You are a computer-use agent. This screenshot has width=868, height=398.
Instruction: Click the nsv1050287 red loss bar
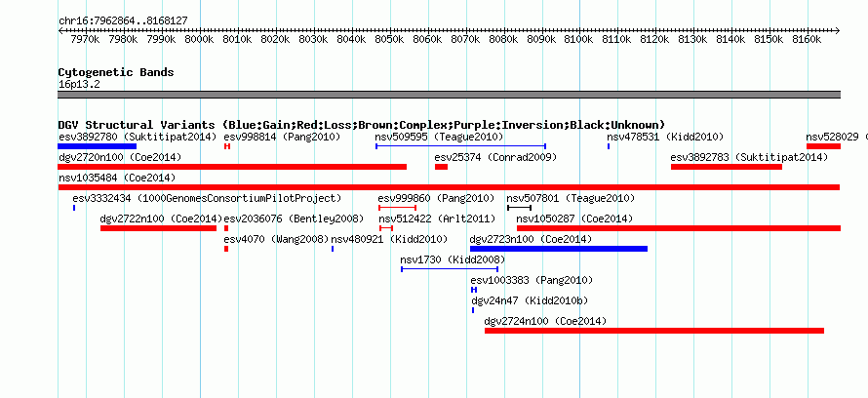tap(679, 228)
